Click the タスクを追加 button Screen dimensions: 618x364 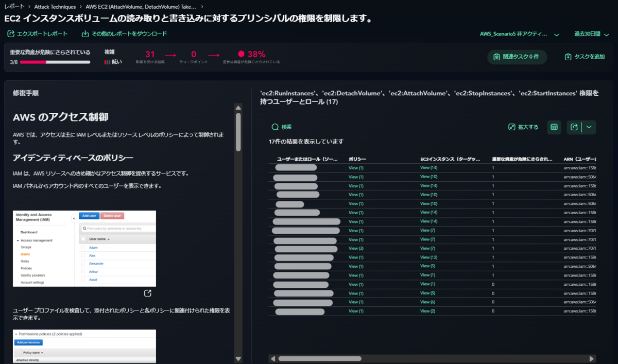point(584,57)
